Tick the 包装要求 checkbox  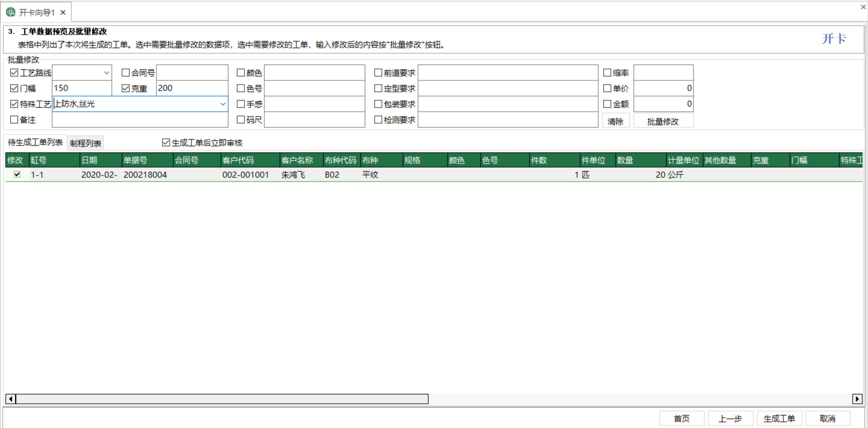click(x=378, y=104)
